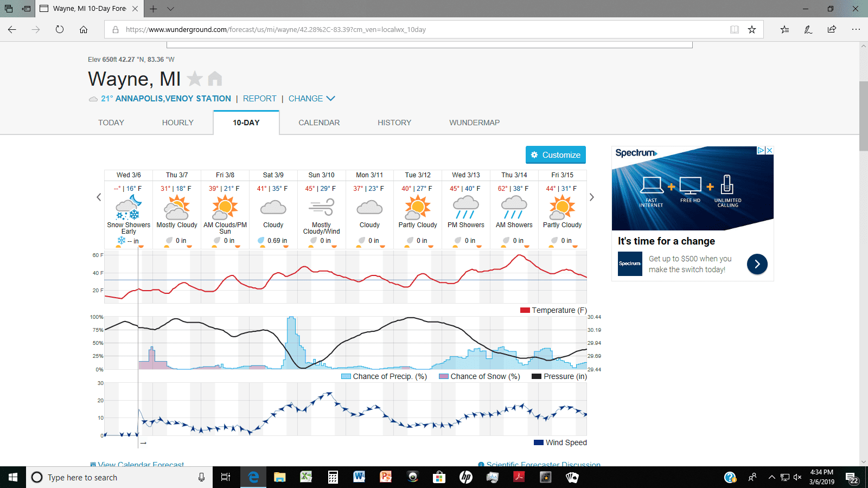Viewport: 868px width, 488px height.
Task: Select the Sat 3/9 Cloudy forecast icon
Action: coord(273,207)
